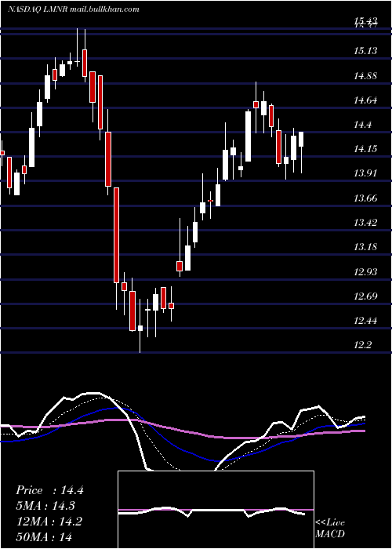This screenshot has height=549, width=392.
Task: Click the 5MA : 14.3 readout
Action: pyautogui.click(x=45, y=506)
